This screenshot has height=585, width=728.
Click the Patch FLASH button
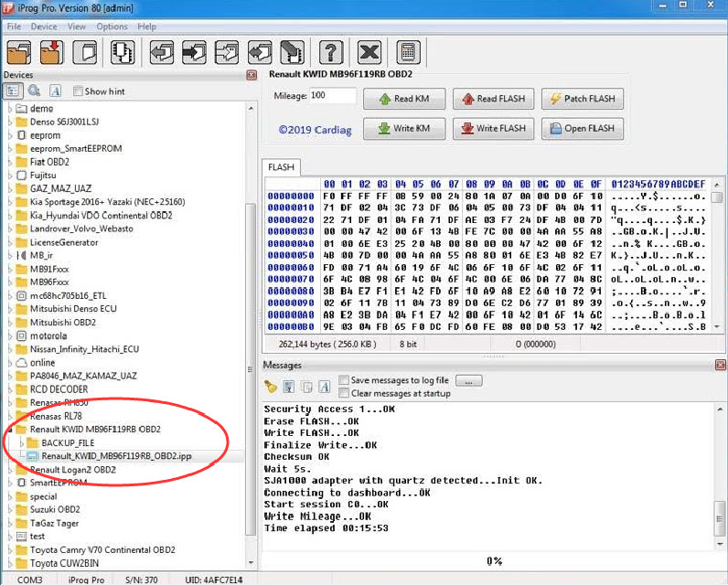tap(583, 99)
